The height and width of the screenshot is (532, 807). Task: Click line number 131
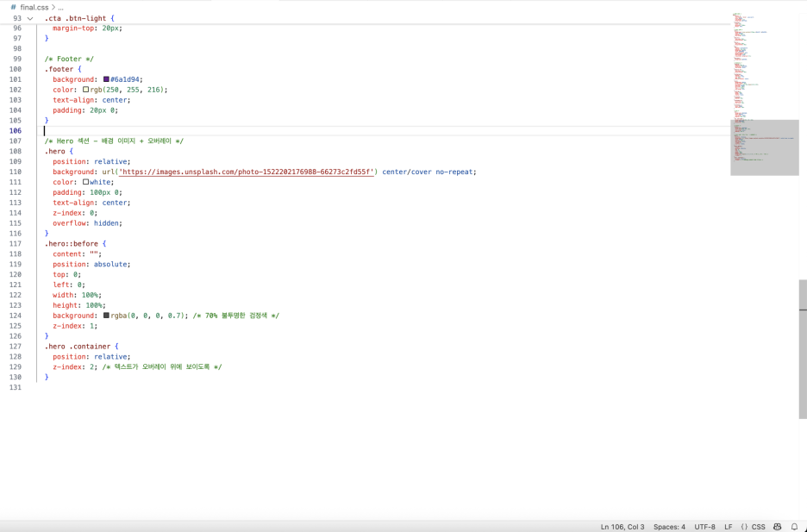pyautogui.click(x=16, y=387)
